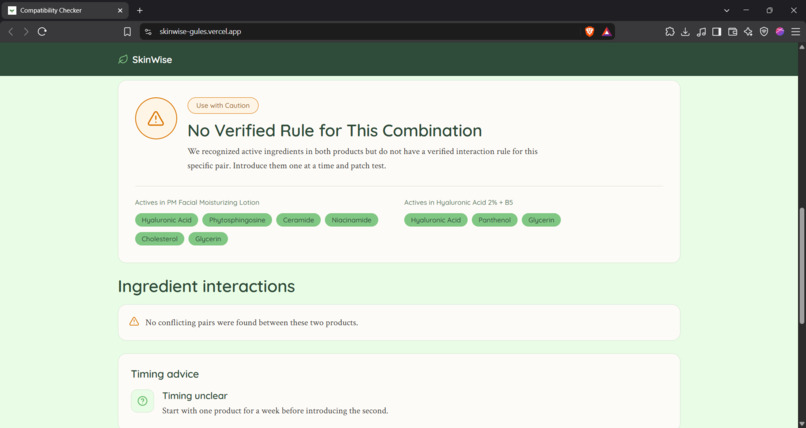
Task: Toggle the browser sidebar panel
Action: point(717,32)
